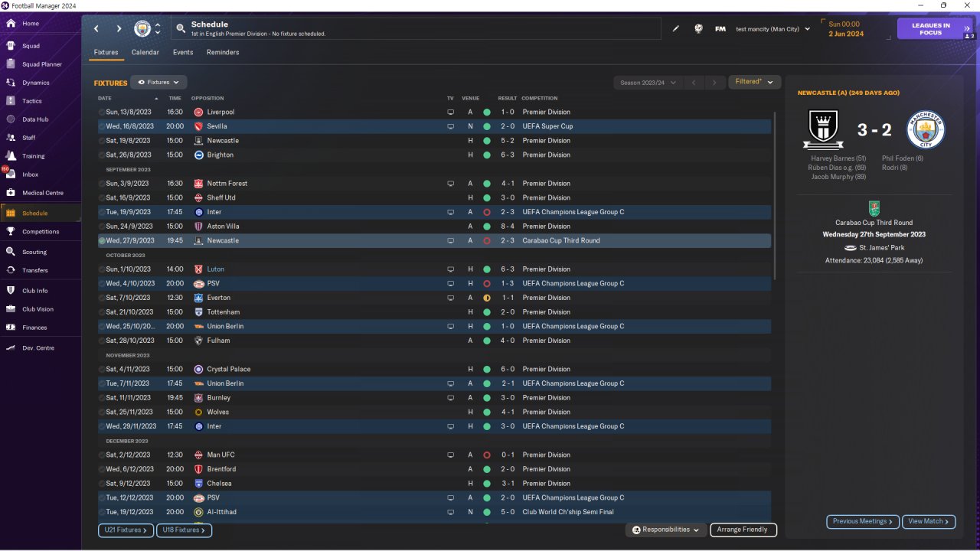Go to next season with arrow
This screenshot has height=551, width=980.
tap(715, 83)
